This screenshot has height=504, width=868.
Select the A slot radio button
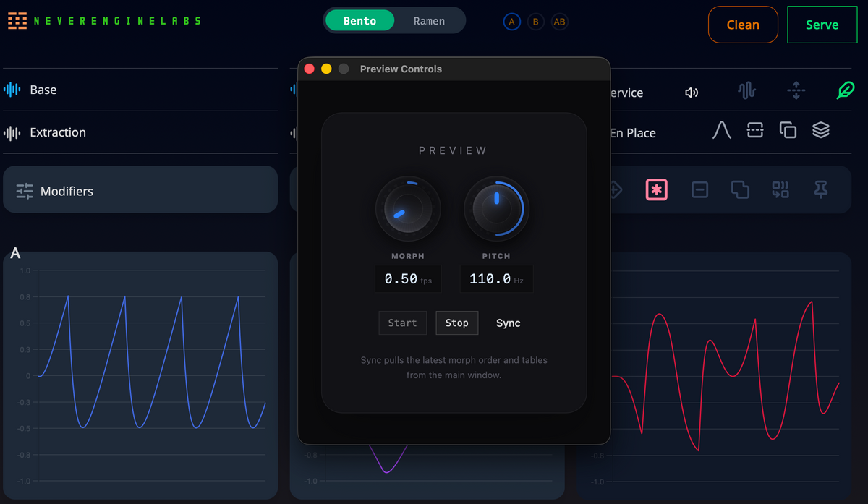coord(511,22)
